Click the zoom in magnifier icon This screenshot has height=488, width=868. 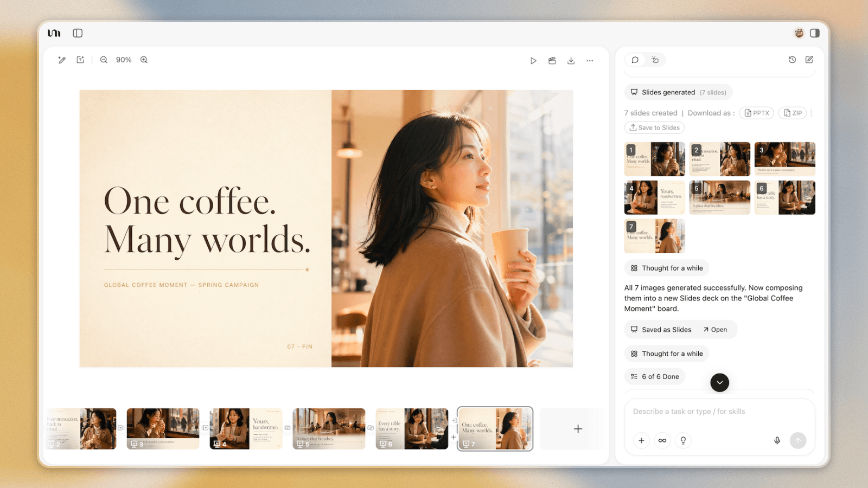click(x=144, y=60)
